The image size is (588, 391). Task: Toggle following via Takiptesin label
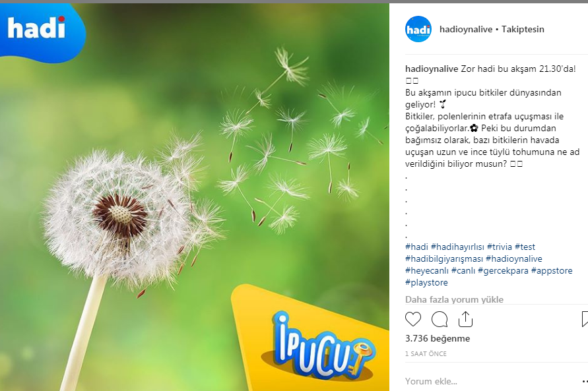point(523,29)
